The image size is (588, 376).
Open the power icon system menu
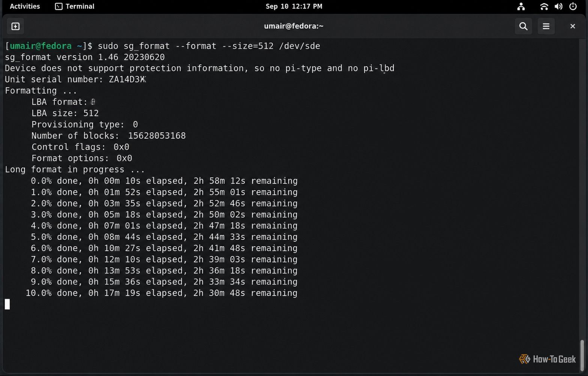pyautogui.click(x=573, y=6)
